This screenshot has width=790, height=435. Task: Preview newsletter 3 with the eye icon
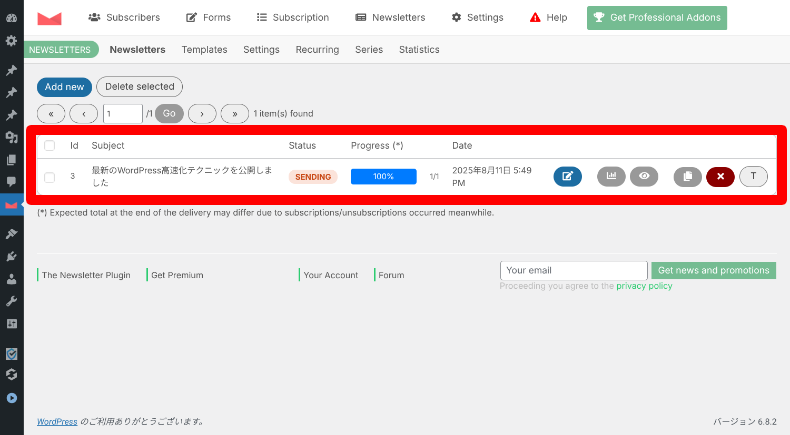pos(644,176)
